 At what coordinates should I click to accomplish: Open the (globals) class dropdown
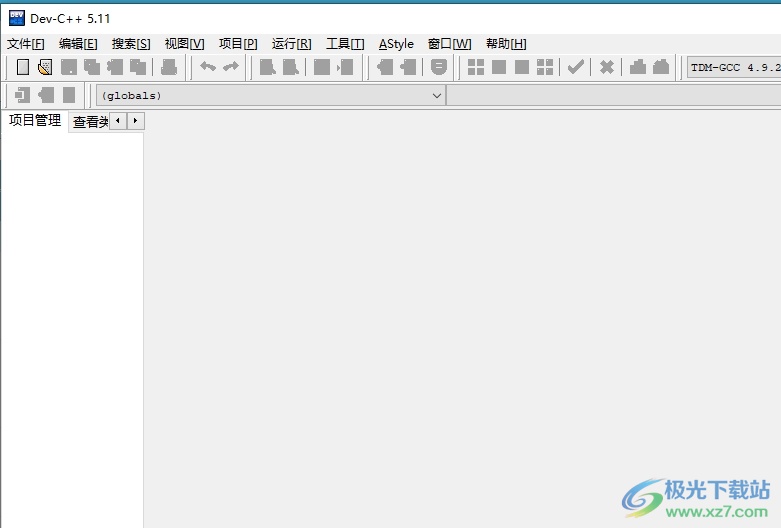tap(270, 96)
